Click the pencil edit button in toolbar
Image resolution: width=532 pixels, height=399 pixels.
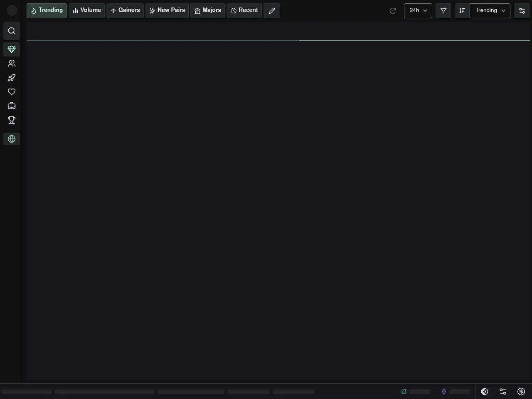click(x=272, y=10)
